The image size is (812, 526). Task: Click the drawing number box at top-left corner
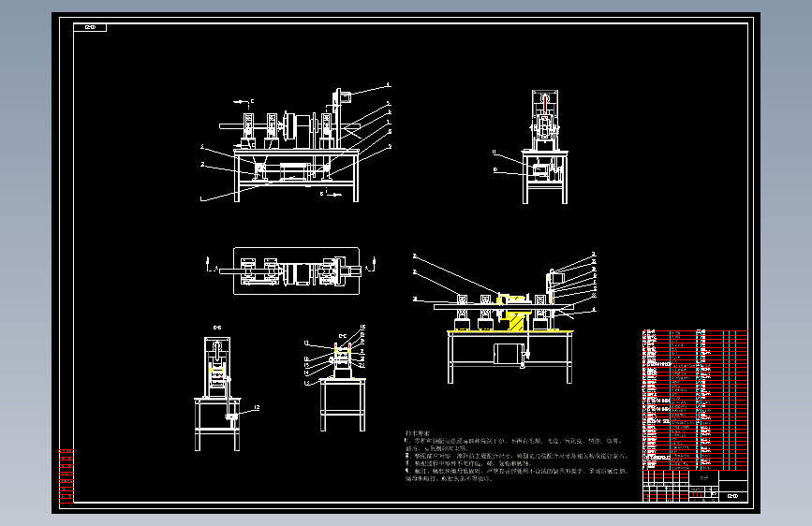[x=90, y=27]
